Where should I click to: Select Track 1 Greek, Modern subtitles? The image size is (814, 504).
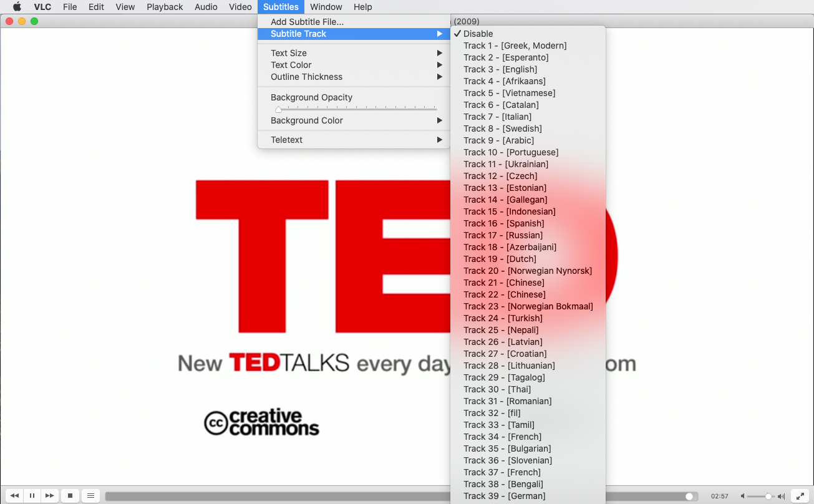[528, 46]
